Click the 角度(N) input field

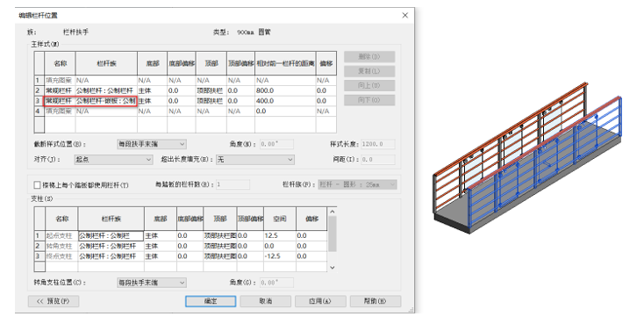277,144
